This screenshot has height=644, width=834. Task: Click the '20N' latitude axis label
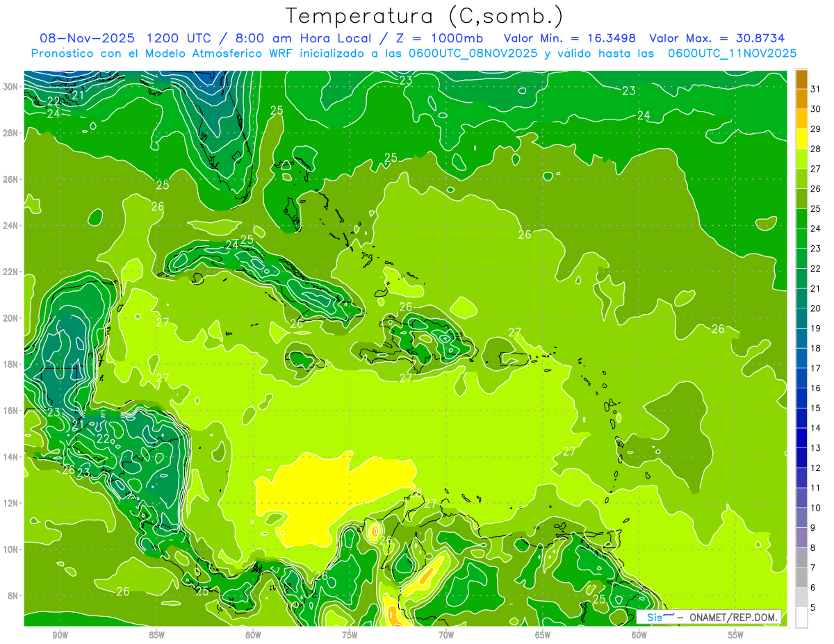point(11,318)
